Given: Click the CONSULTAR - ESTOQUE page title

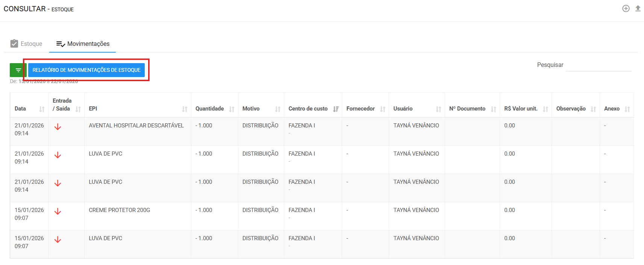Looking at the screenshot, I should pyautogui.click(x=39, y=9).
